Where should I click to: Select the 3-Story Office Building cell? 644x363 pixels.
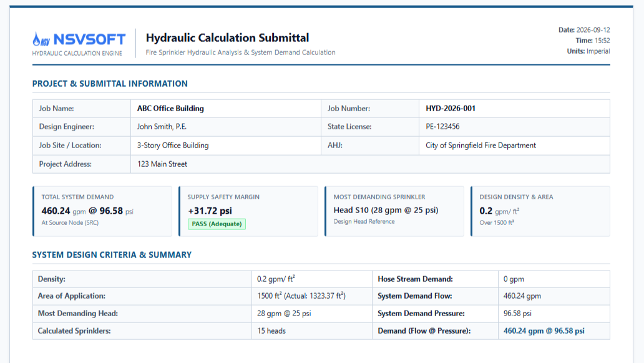(225, 146)
